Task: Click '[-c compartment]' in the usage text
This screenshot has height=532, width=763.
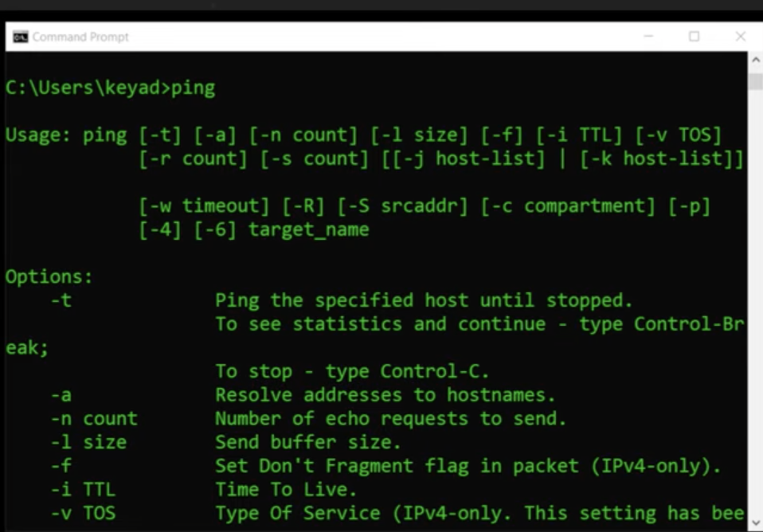Action: click(568, 206)
